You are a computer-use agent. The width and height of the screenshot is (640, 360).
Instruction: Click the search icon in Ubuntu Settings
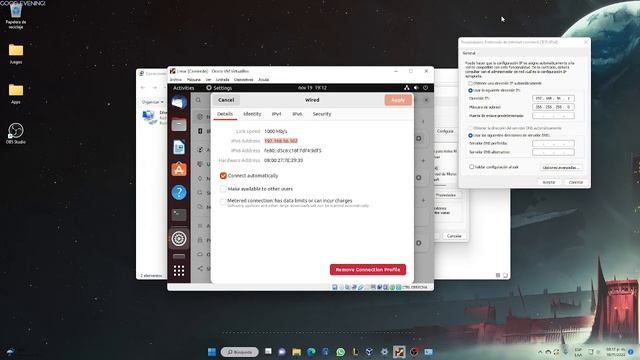point(198,100)
